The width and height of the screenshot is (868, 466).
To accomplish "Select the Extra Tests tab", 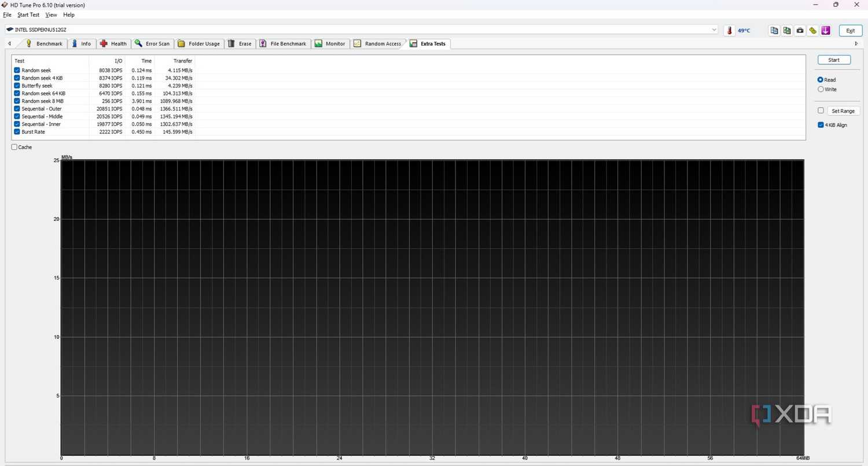I will (x=428, y=43).
